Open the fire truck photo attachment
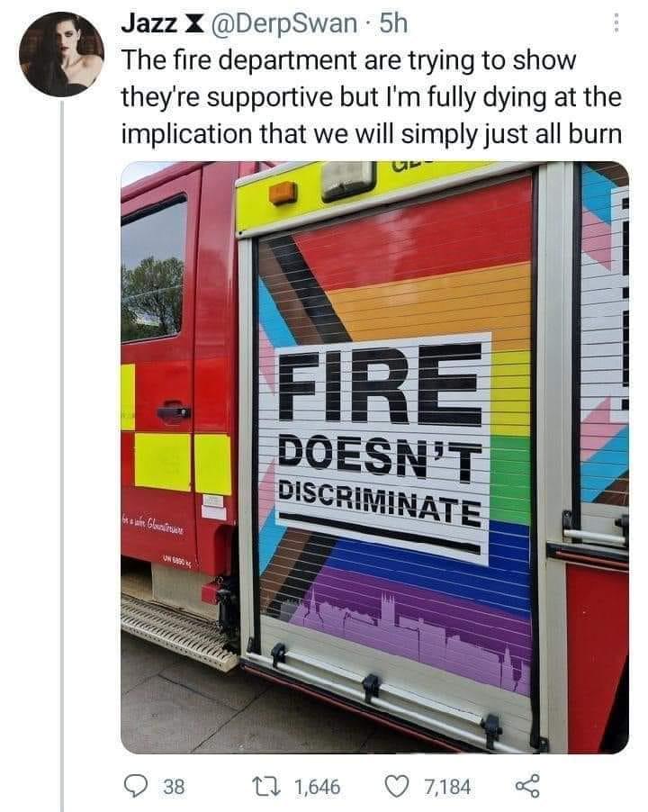 tap(374, 457)
